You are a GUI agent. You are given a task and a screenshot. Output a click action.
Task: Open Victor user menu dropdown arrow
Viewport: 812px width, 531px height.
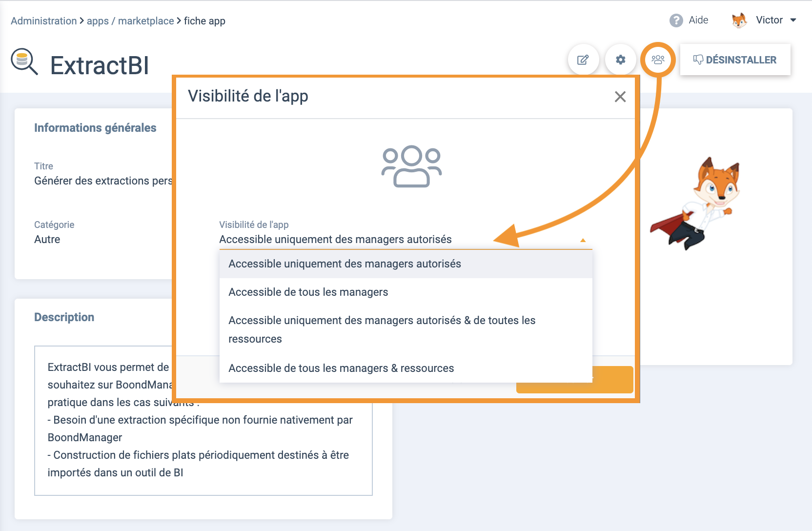(793, 20)
